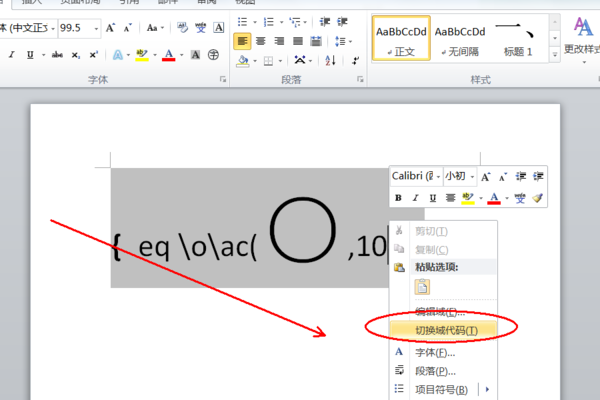600x400 pixels.
Task: Apply paragraph Shading paint bucket
Action: click(243, 60)
